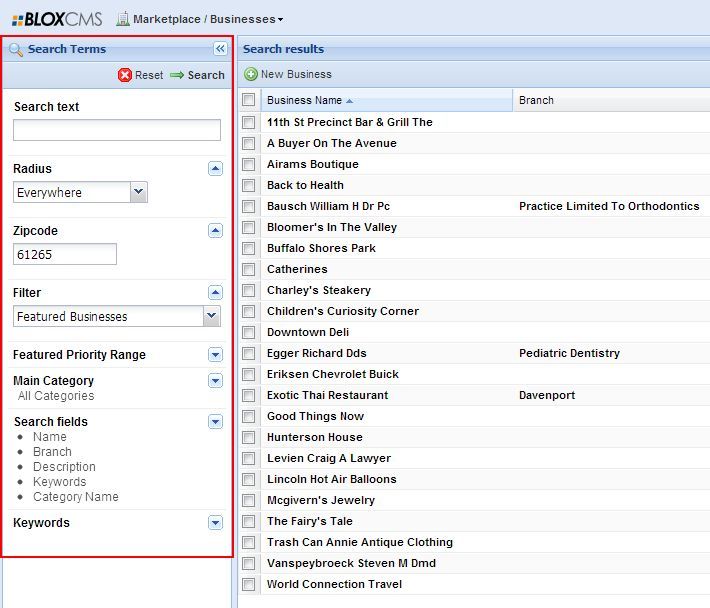Check the box for Airams Boutique

(x=248, y=164)
